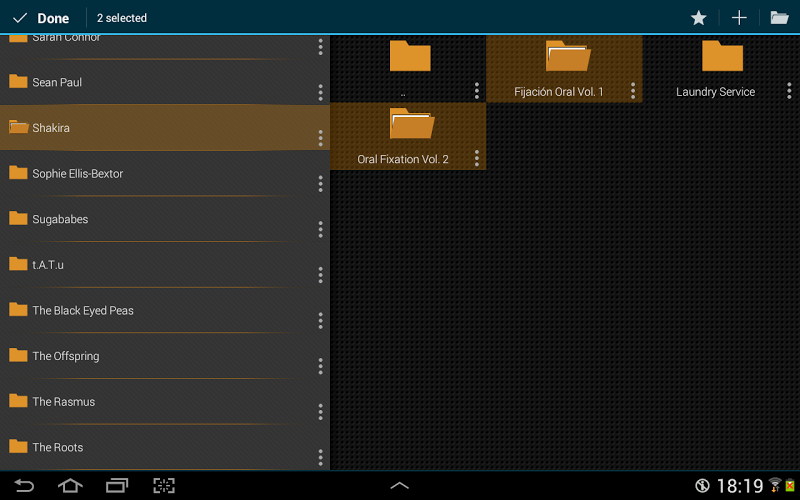Tap the Wi-Fi status icon
This screenshot has width=800, height=500.
coord(775,485)
